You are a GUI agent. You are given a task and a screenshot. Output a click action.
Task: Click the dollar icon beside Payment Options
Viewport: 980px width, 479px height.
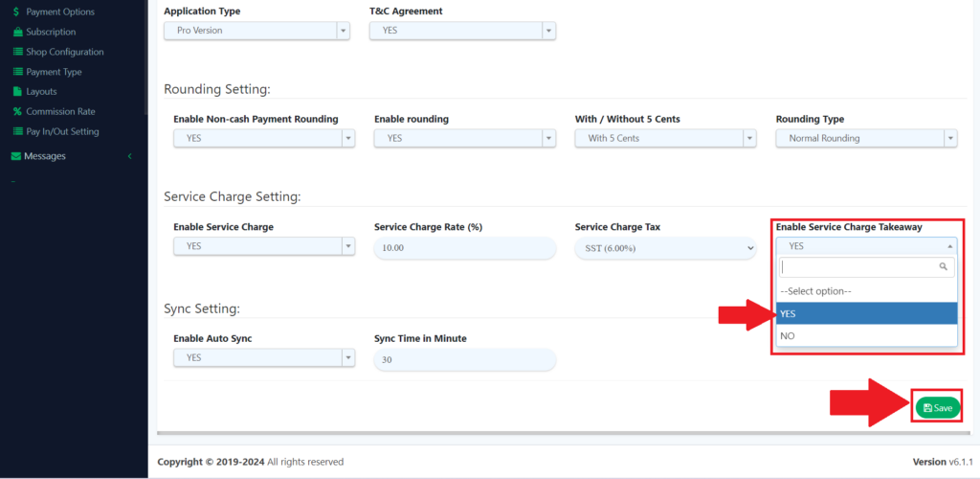(x=16, y=11)
